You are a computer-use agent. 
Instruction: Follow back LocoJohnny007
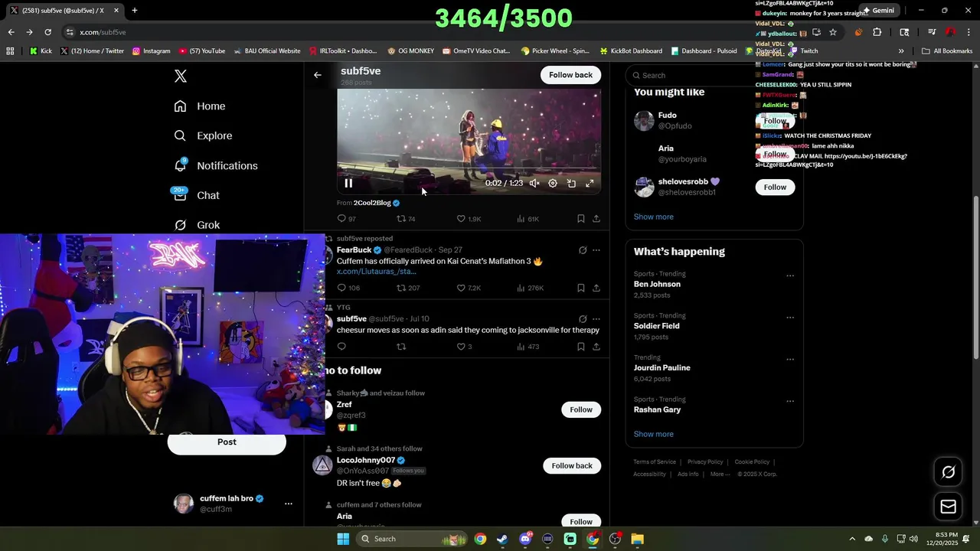[x=572, y=465]
